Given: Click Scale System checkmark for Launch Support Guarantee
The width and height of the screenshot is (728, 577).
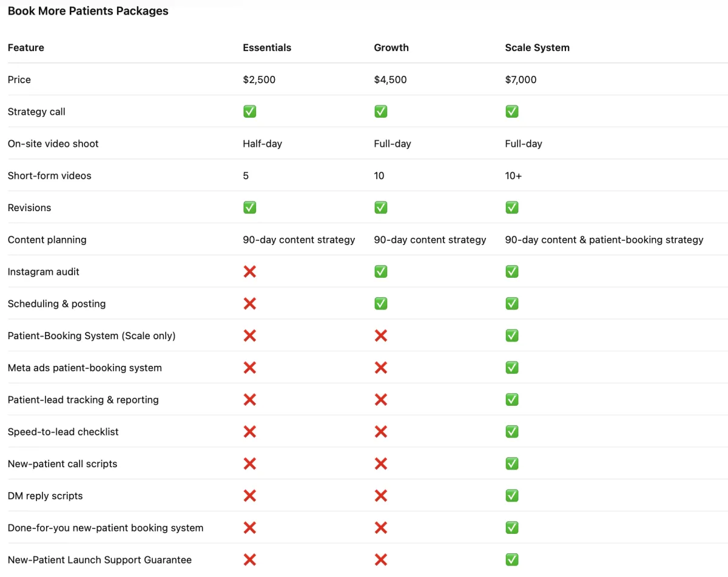Looking at the screenshot, I should 511,560.
